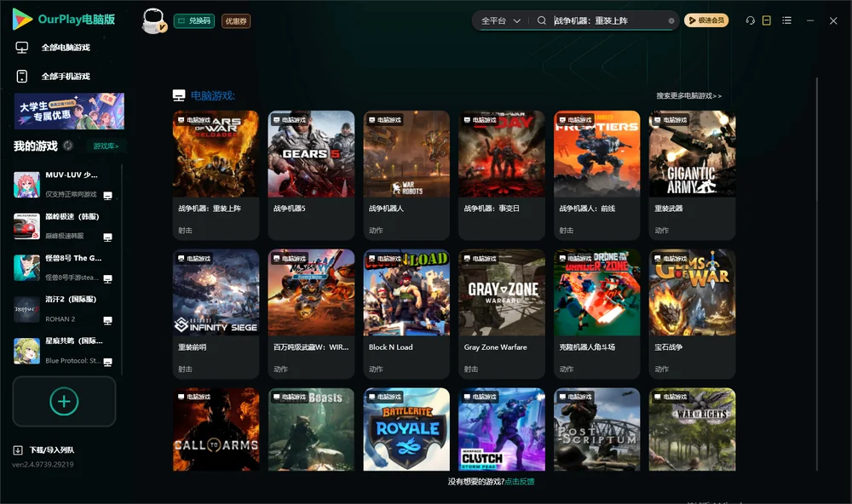Click 电脑游戏 badge on GEARS 5 cover

290,120
